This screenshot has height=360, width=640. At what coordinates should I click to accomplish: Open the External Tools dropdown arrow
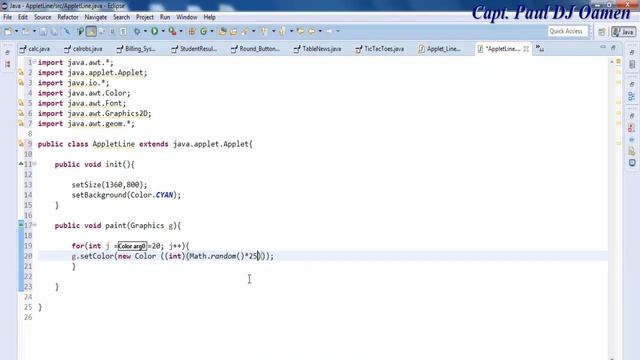point(181,31)
